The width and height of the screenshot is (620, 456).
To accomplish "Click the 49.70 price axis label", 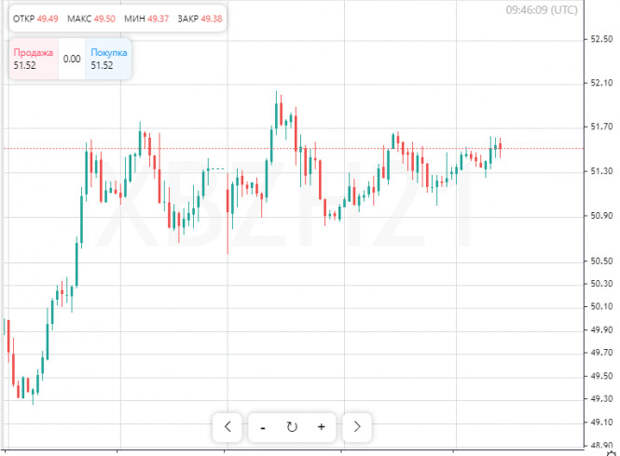I will 601,353.
